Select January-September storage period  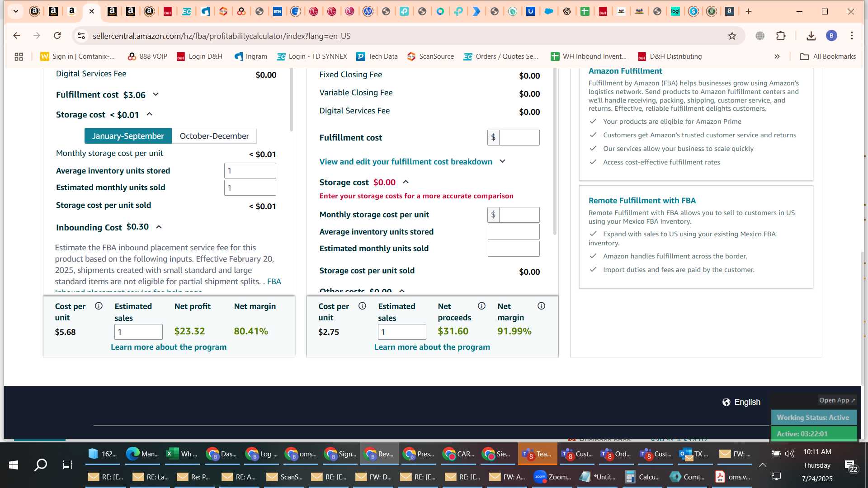pos(128,136)
